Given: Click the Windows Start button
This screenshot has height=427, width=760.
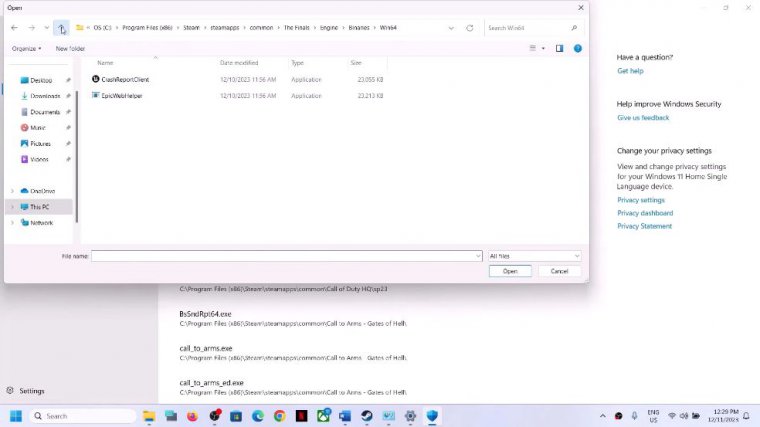Looking at the screenshot, I should pos(16,416).
